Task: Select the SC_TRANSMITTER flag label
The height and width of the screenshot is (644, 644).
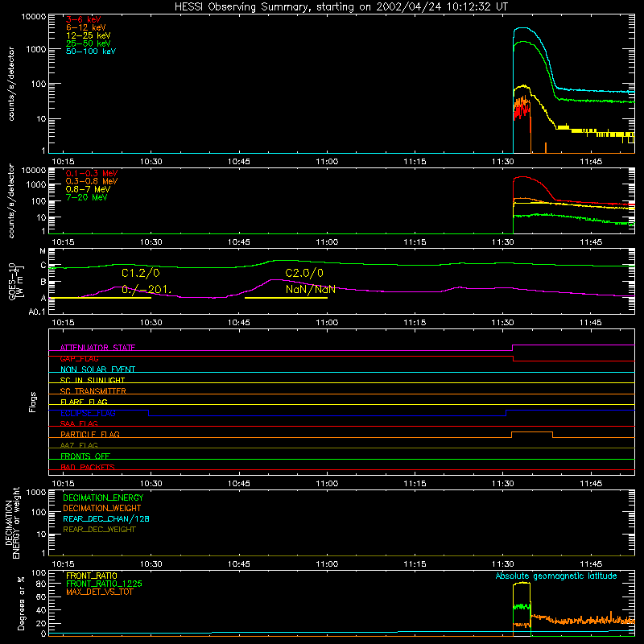Action: point(93,391)
